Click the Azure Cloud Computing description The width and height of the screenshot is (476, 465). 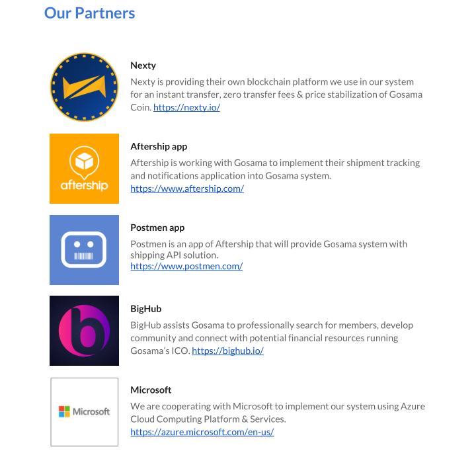click(x=278, y=413)
